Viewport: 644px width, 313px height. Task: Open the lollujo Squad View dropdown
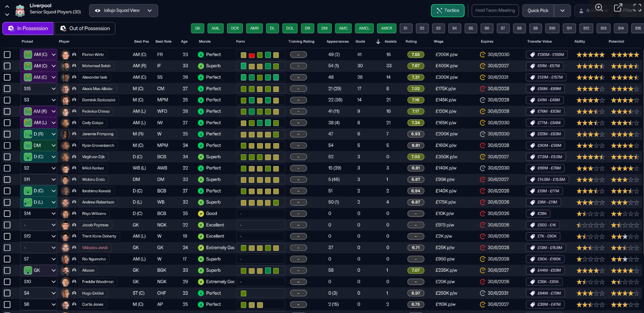[x=124, y=10]
